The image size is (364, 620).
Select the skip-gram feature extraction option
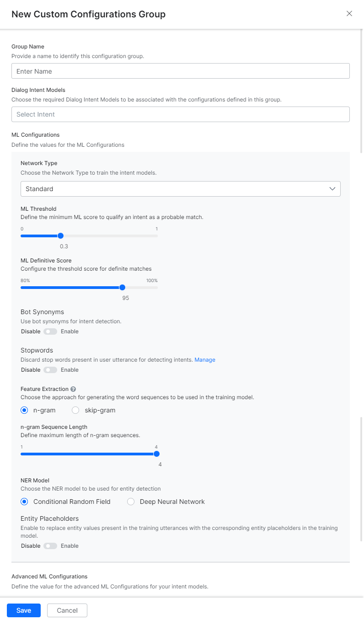(75, 410)
